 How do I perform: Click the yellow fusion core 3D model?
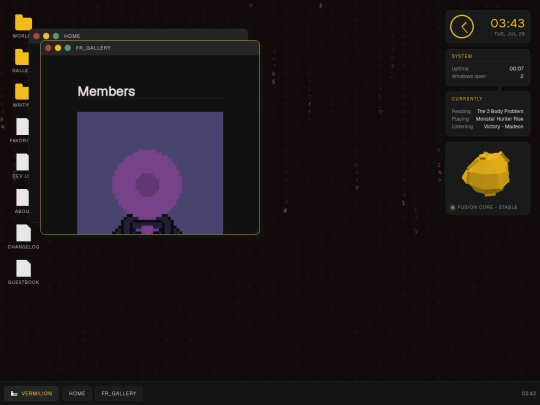point(486,174)
